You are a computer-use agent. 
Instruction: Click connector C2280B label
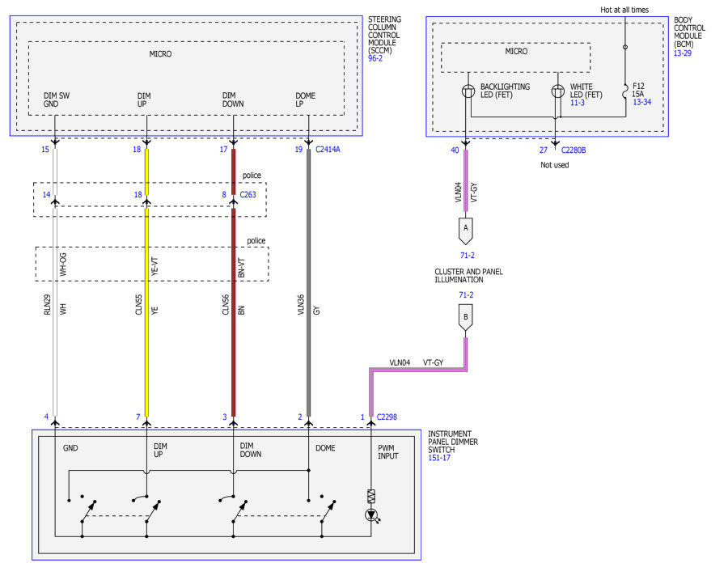574,150
